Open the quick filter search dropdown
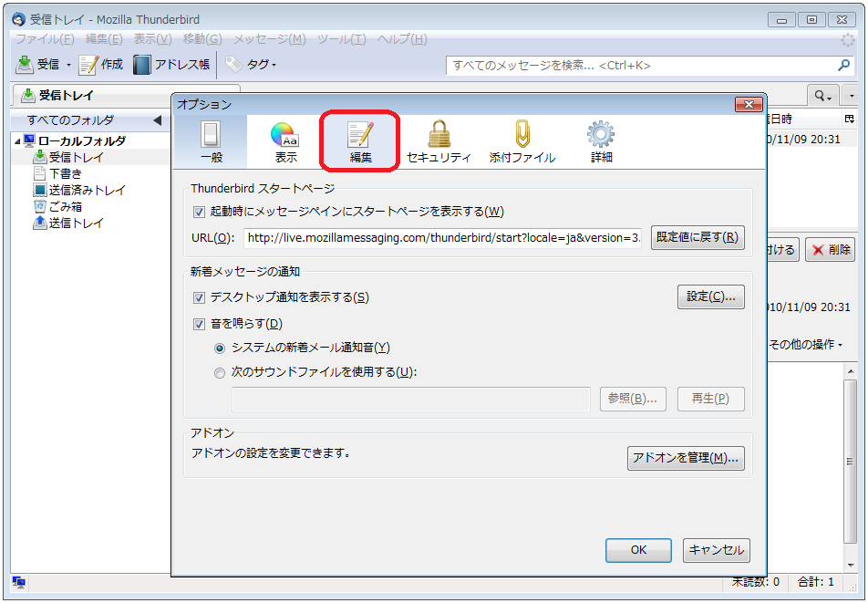868x603 pixels. [x=823, y=97]
